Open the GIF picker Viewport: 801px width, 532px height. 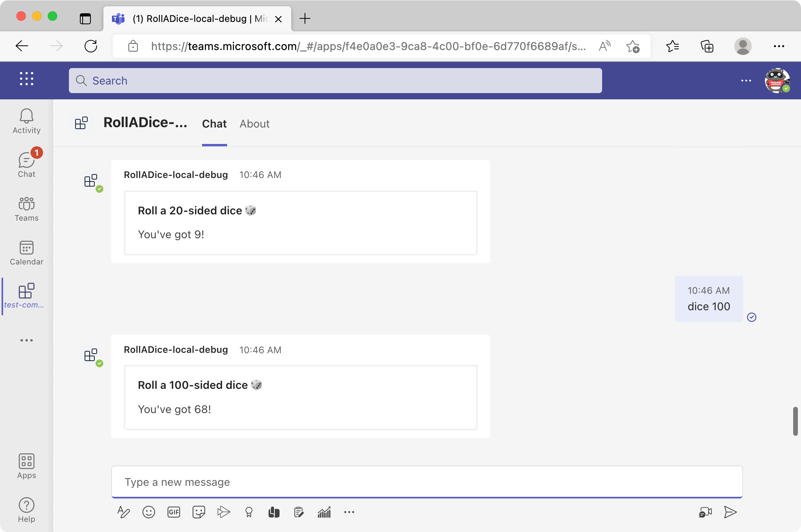tap(173, 512)
